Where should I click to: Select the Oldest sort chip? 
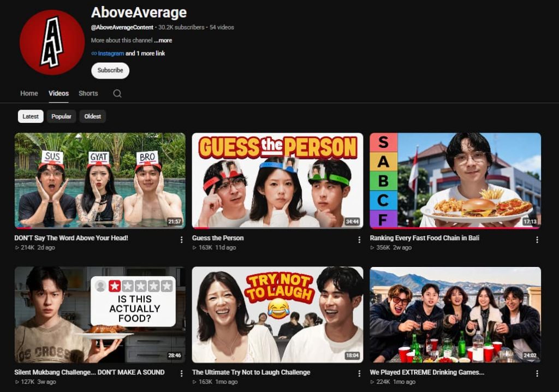[x=93, y=116]
